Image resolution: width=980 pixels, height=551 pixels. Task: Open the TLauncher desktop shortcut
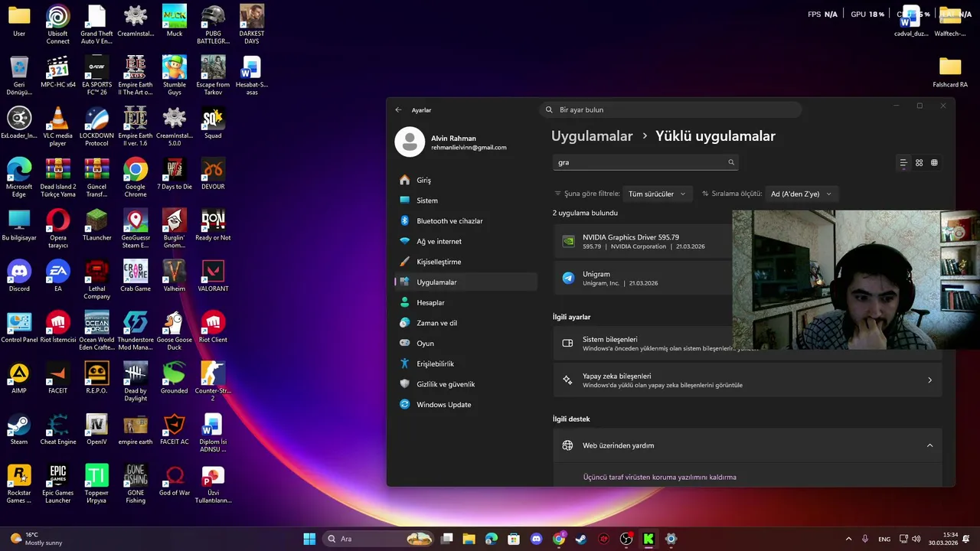click(x=97, y=225)
